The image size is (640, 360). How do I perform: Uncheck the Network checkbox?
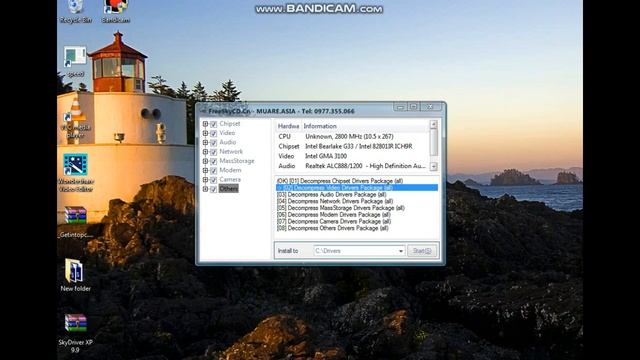[x=213, y=152]
